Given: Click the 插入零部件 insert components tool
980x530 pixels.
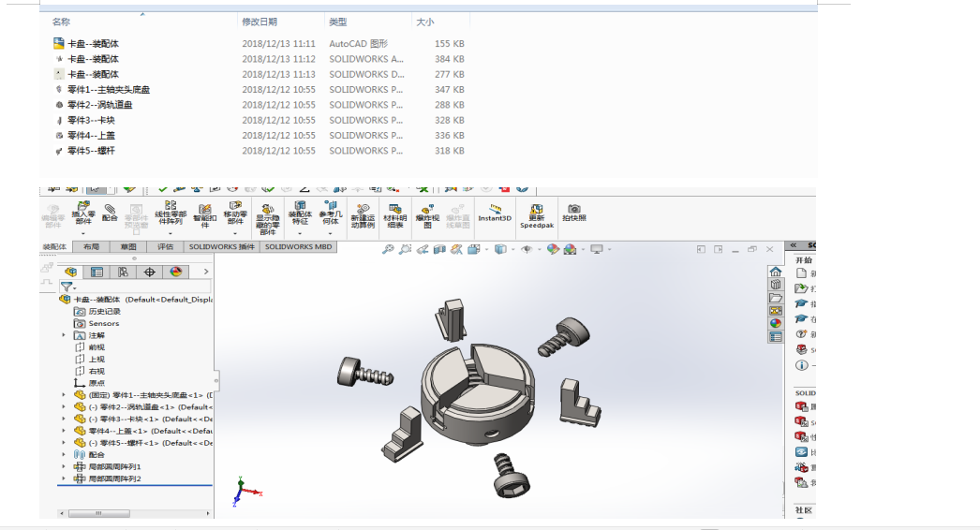Looking at the screenshot, I should (83, 213).
